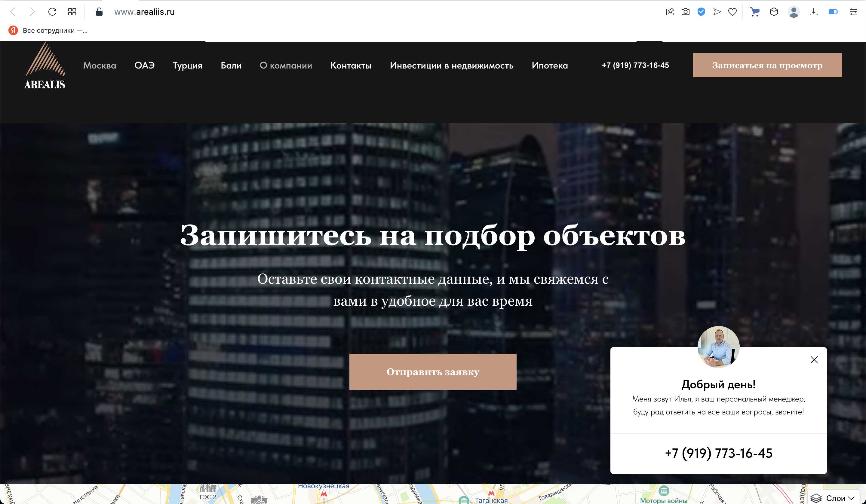Expand the Слои map layers dropdown
Image resolution: width=866 pixels, height=504 pixels.
(x=833, y=498)
